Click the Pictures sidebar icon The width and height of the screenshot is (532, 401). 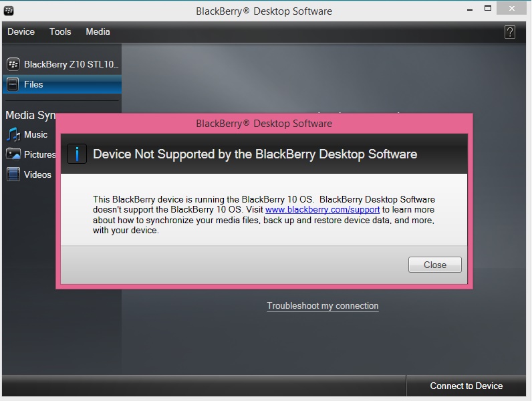tap(13, 154)
